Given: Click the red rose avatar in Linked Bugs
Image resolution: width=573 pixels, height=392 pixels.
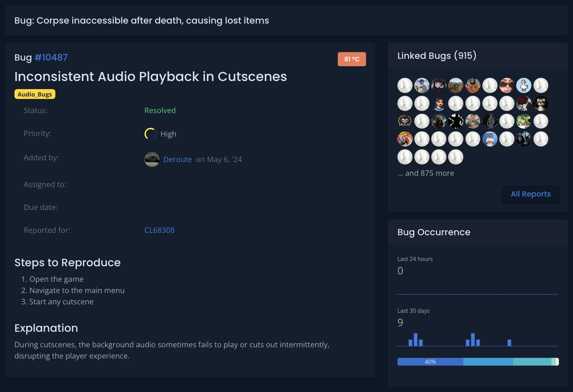Looking at the screenshot, I should point(524,103).
